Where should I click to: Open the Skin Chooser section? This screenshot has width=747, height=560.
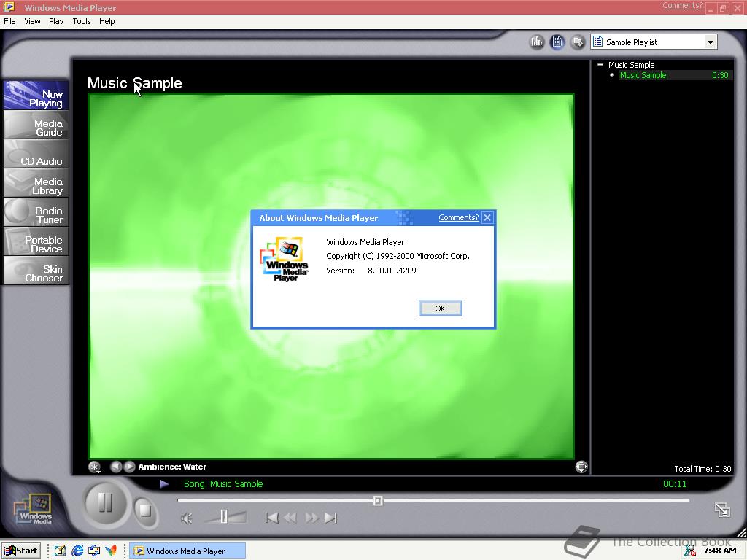36,271
